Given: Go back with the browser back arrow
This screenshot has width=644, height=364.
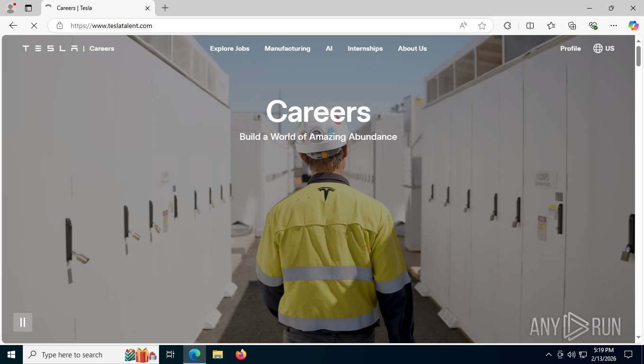Looking at the screenshot, I should (13, 26).
